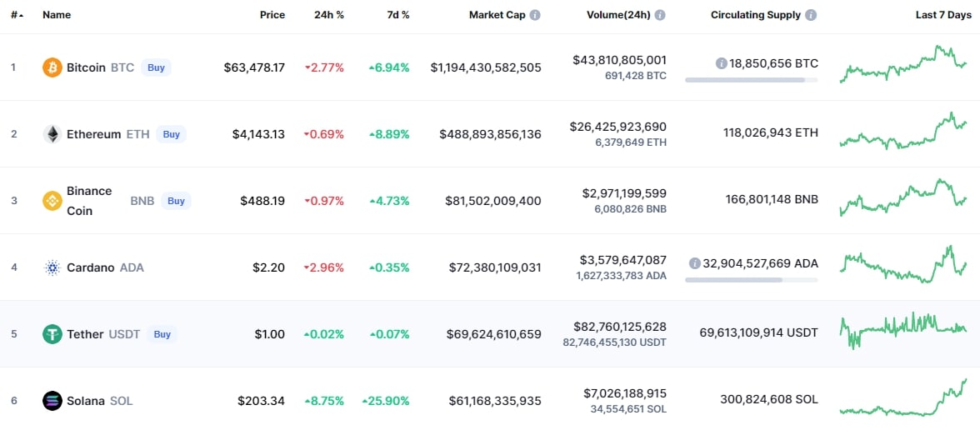The width and height of the screenshot is (980, 430).
Task: Sort table by Name column header
Action: 57,15
